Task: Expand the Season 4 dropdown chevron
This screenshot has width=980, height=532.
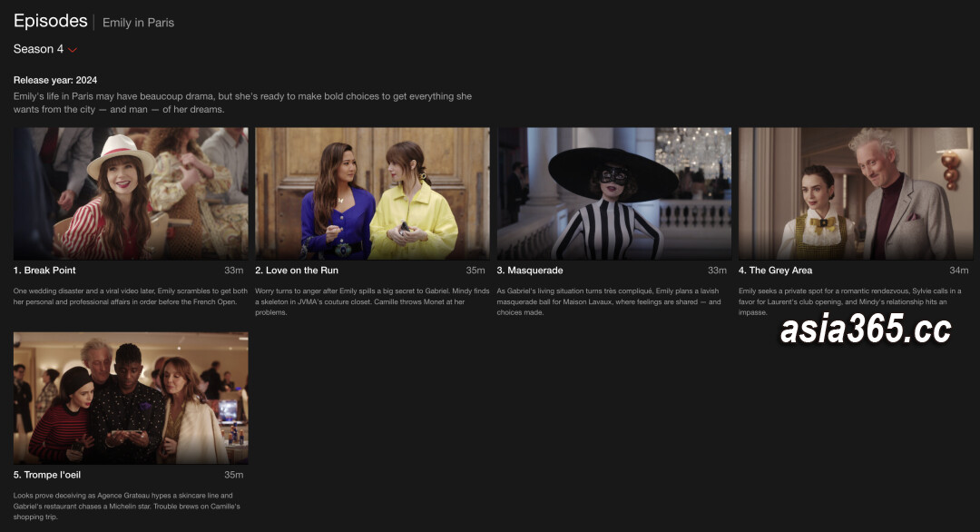Action: coord(73,49)
